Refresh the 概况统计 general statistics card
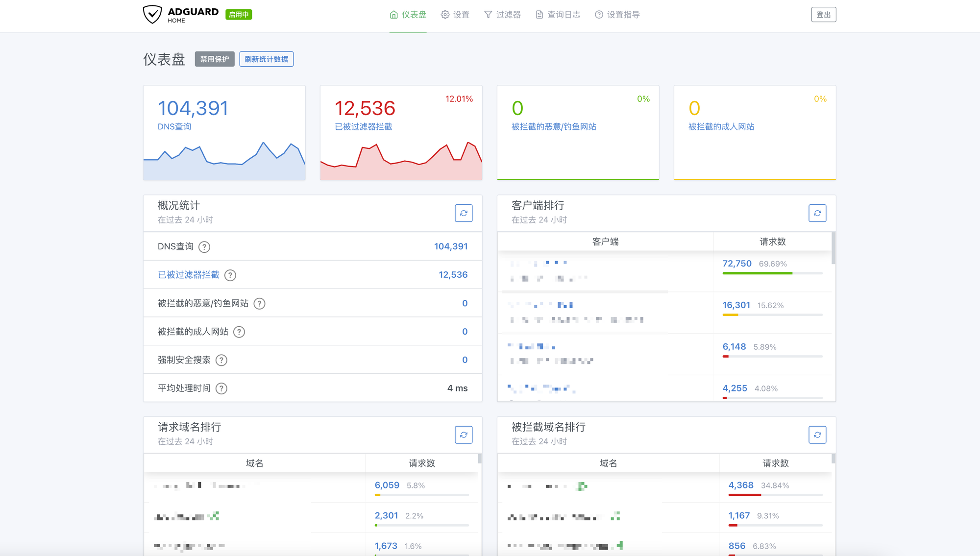 (x=464, y=213)
